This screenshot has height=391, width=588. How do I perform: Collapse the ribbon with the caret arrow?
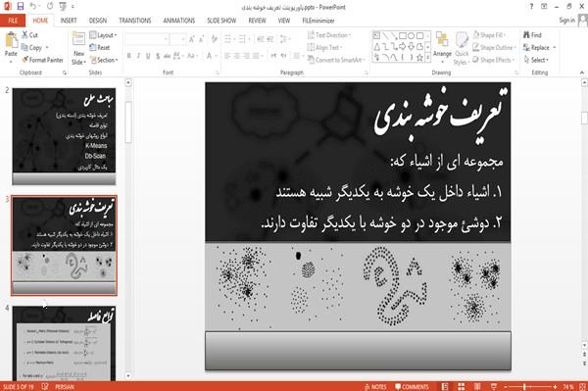(x=582, y=73)
